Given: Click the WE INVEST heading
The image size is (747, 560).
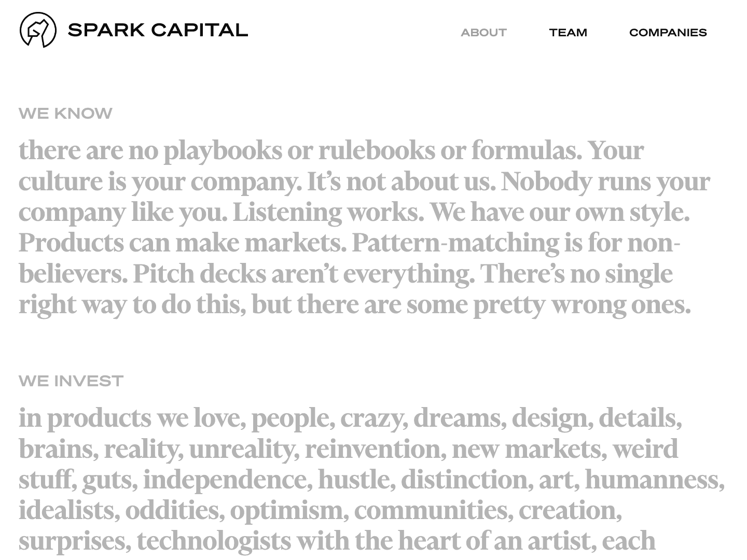Looking at the screenshot, I should (x=71, y=381).
